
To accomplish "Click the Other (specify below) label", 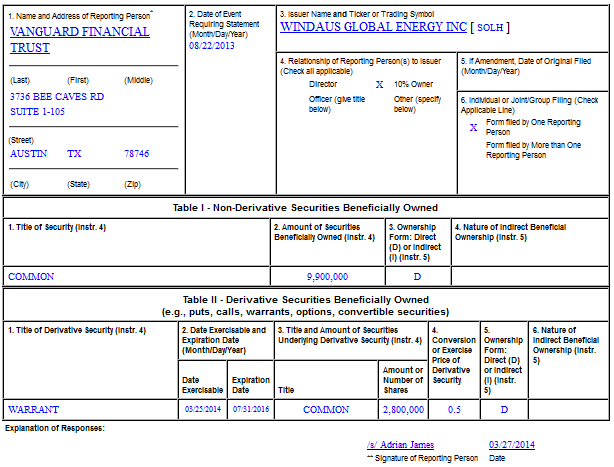I will point(417,104).
